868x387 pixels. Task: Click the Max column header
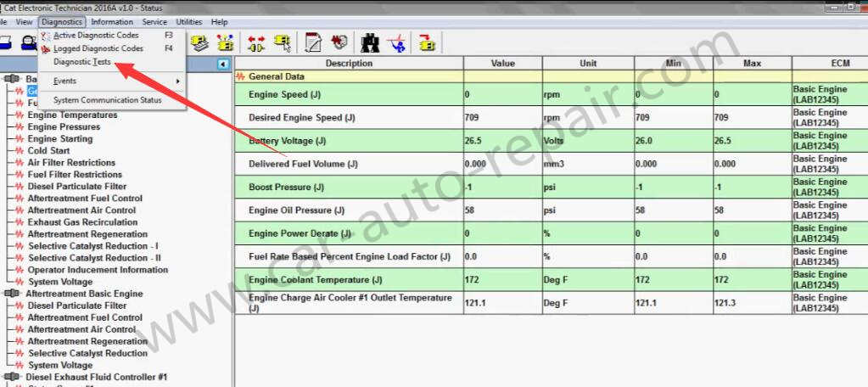point(752,63)
